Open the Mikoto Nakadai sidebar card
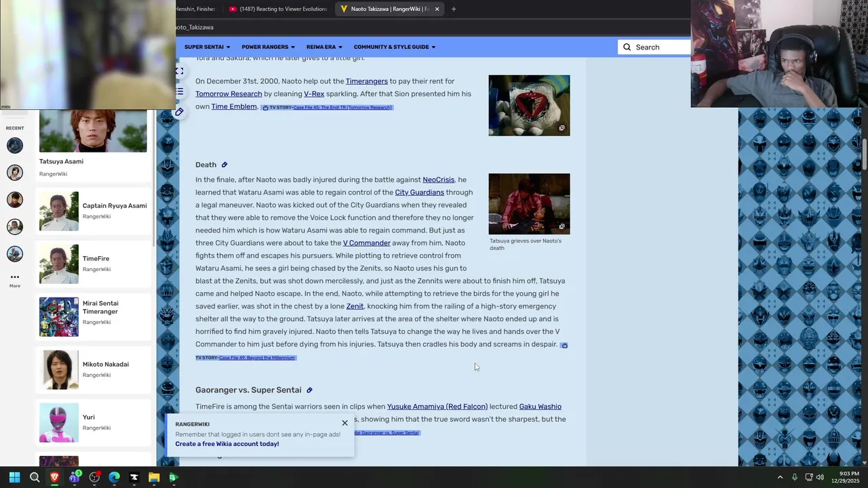Screen dimensions: 868x488 pos(93,369)
